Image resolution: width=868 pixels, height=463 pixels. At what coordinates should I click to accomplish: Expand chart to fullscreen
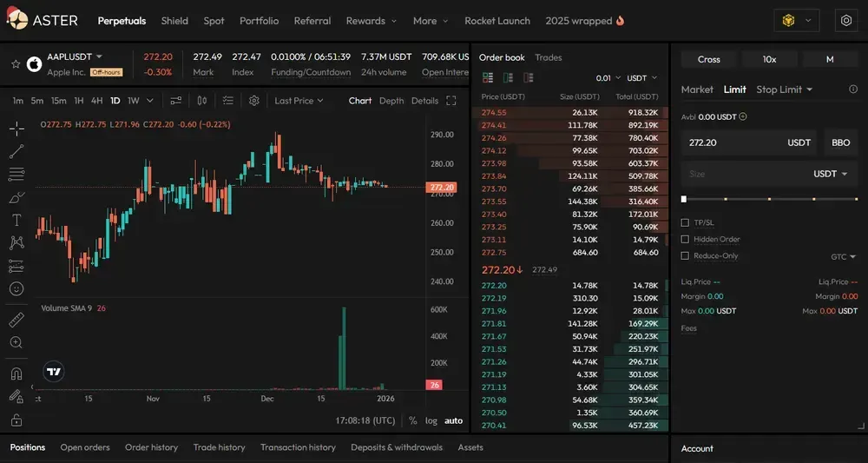pos(451,101)
